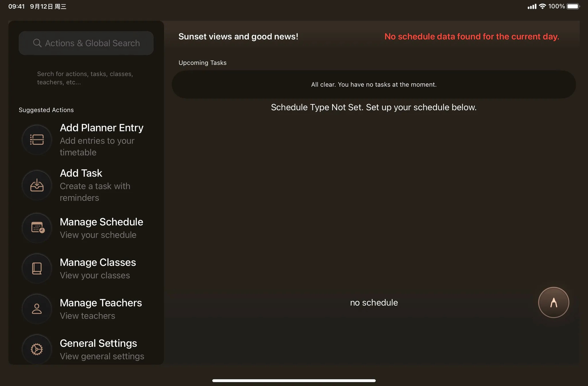Choose the Add Planner Entry title
The width and height of the screenshot is (588, 386).
[101, 128]
